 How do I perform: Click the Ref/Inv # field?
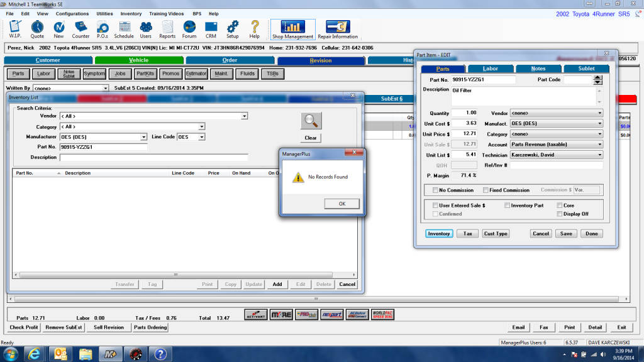[x=556, y=165]
